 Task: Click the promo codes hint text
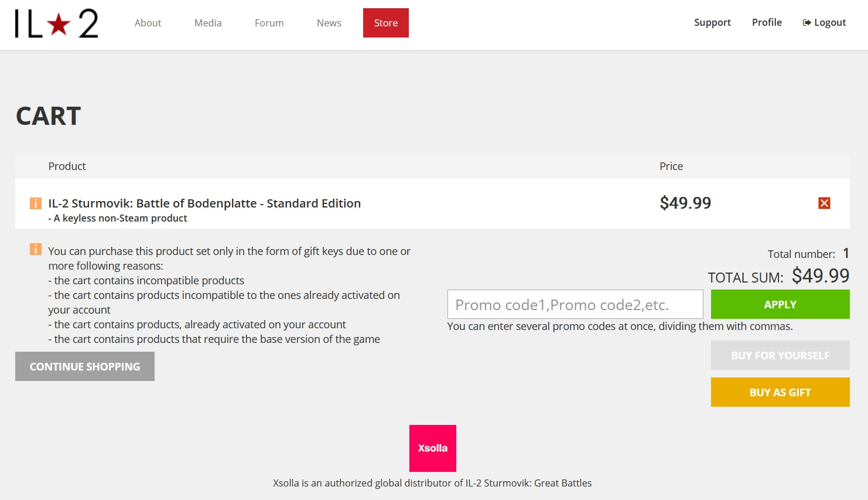pyautogui.click(x=620, y=326)
